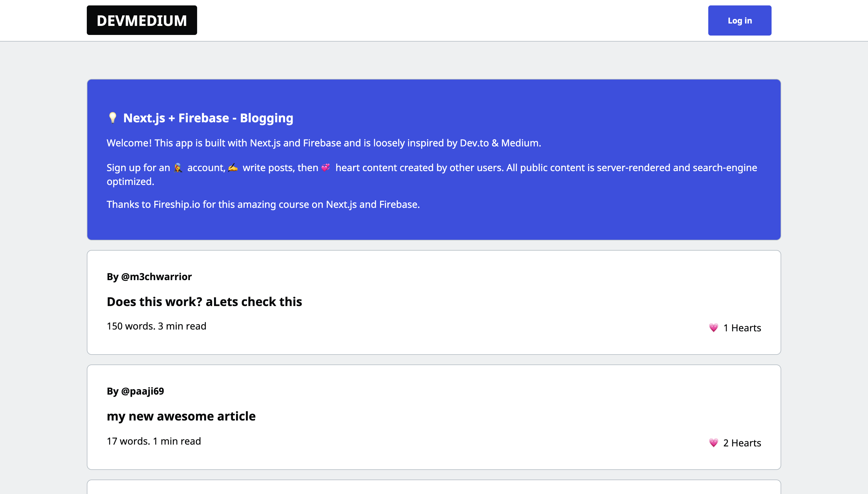
Task: Open author profile @m3chwarrior
Action: (x=156, y=277)
